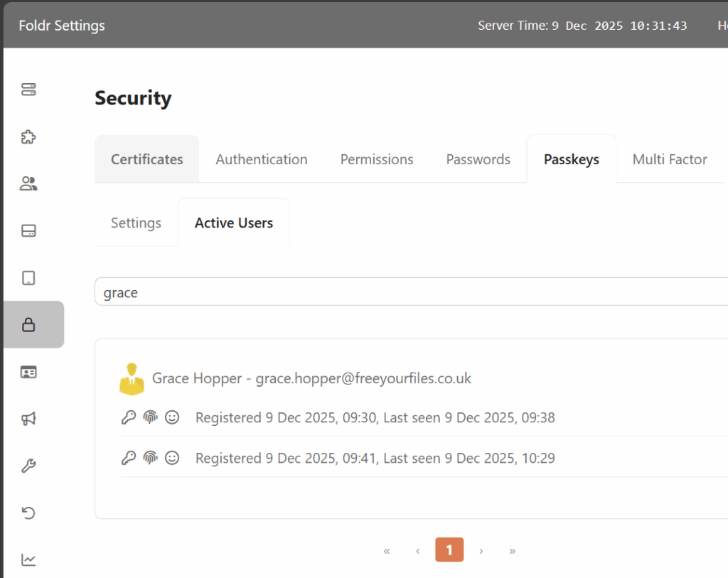The width and height of the screenshot is (728, 578).
Task: Click the puzzle piece integrations icon
Action: click(28, 137)
